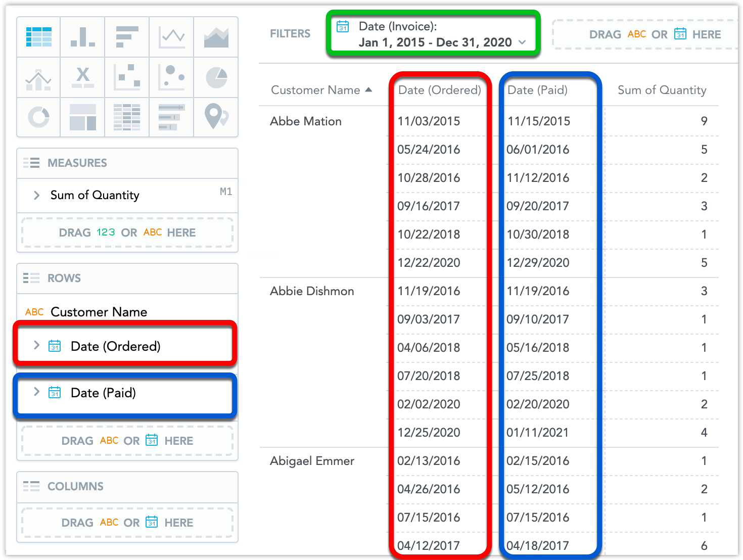The height and width of the screenshot is (560, 743).
Task: Click the Sum of Quantity measure label
Action: click(x=95, y=195)
